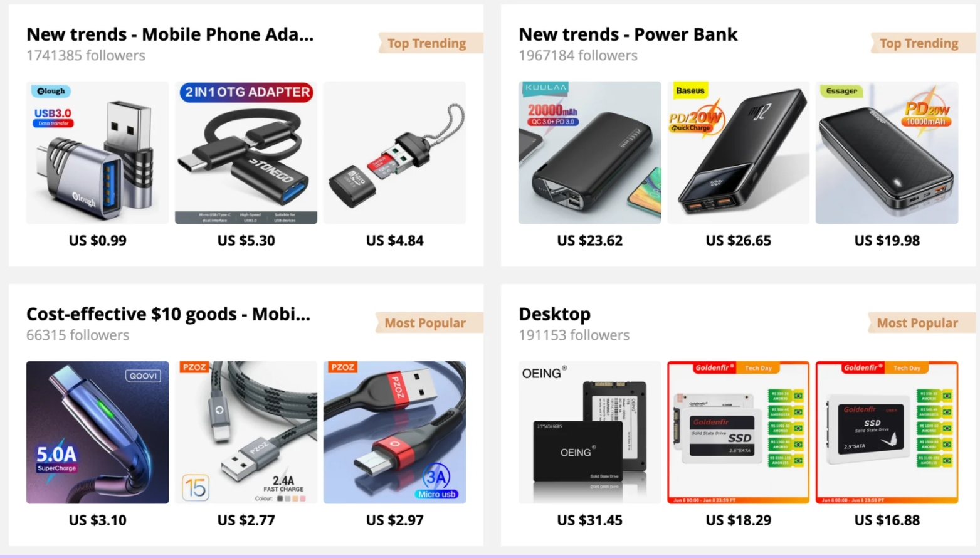Open the PZOZ 3A Micro USB cable
This screenshot has height=558, width=980.
click(x=394, y=432)
